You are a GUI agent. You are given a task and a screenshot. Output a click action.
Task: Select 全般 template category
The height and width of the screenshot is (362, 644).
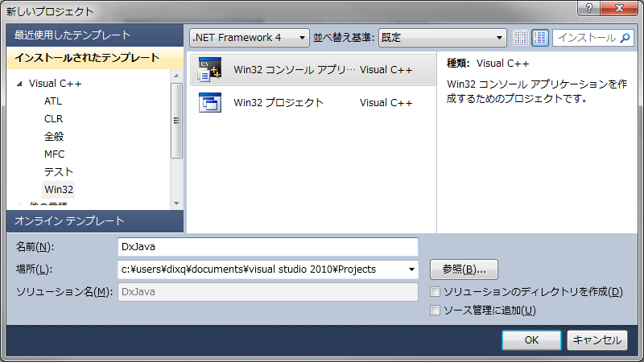point(54,136)
